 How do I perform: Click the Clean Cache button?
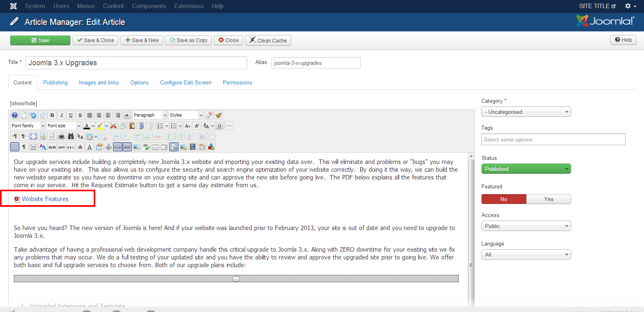[x=268, y=40]
